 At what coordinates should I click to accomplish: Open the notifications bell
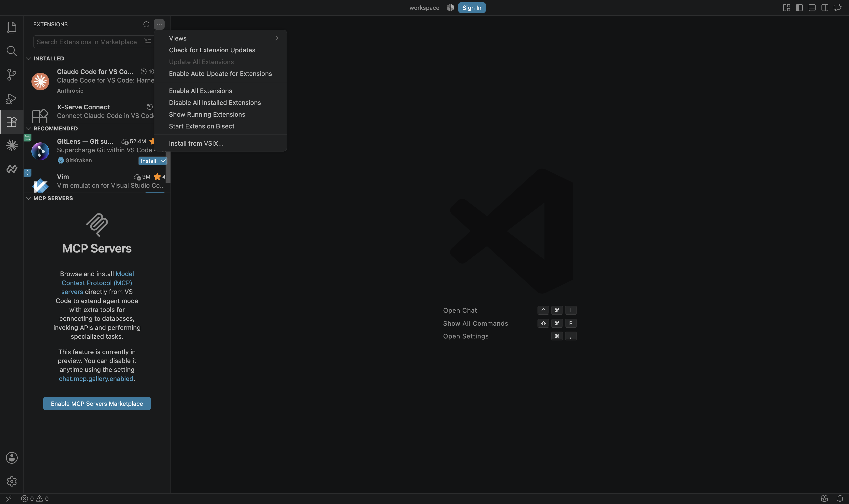pos(840,499)
